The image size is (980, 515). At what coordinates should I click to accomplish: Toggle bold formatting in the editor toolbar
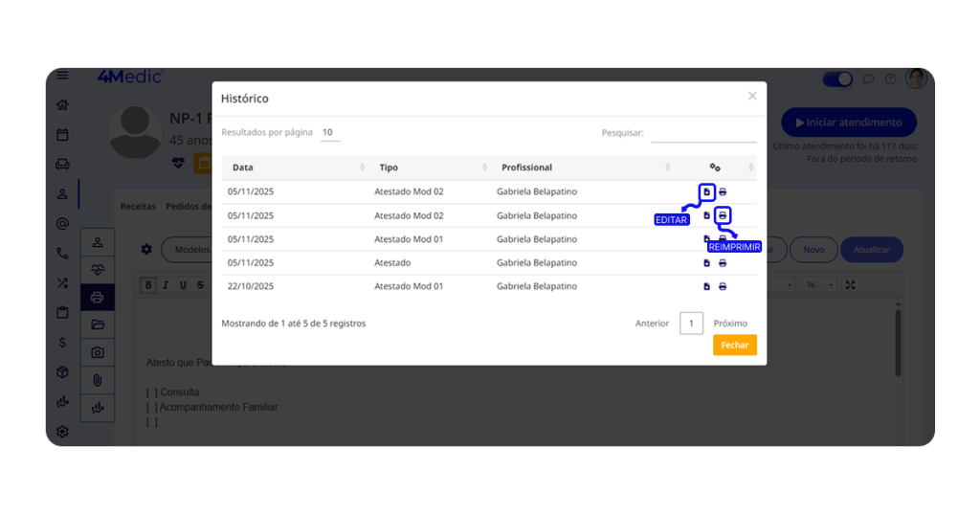pos(149,284)
